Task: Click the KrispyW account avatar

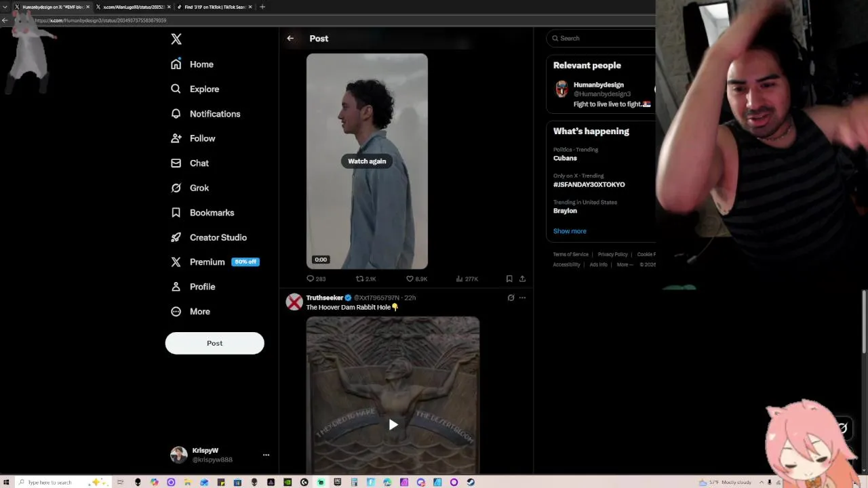Action: [x=178, y=455]
